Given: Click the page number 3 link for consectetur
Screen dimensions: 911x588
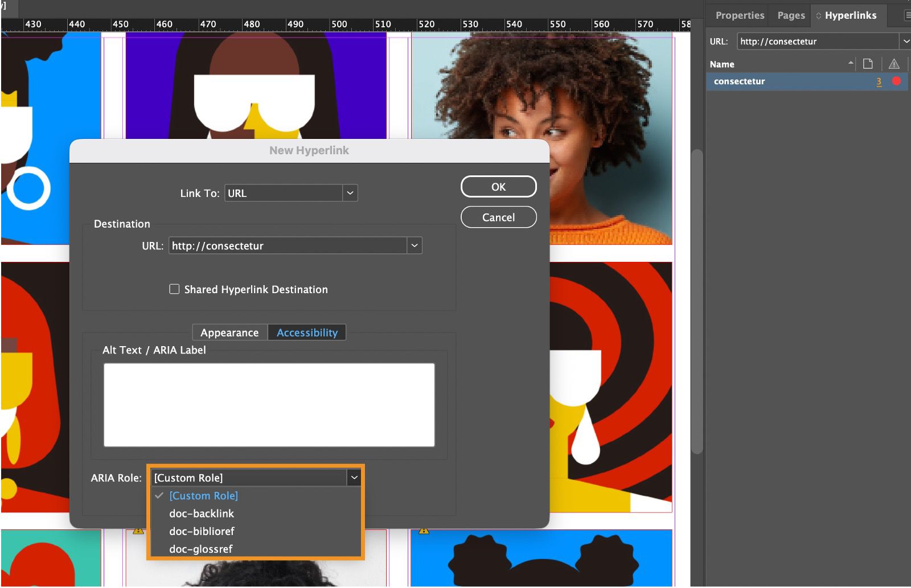Looking at the screenshot, I should 879,81.
